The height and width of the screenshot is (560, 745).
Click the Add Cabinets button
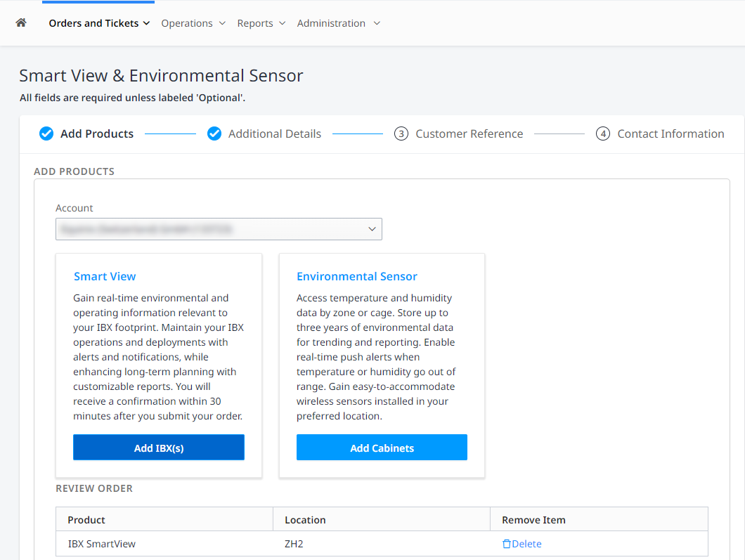click(x=382, y=448)
